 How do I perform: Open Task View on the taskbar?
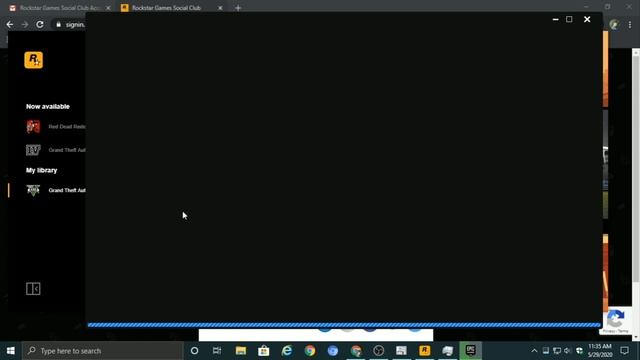217,351
